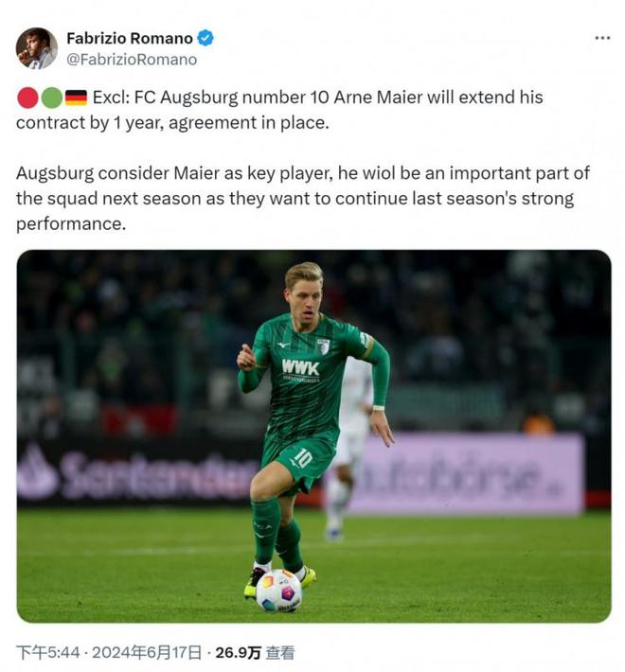Screen dimensions: 625x672
Task: Click the tweet time 下午5:44
Action: 48,652
